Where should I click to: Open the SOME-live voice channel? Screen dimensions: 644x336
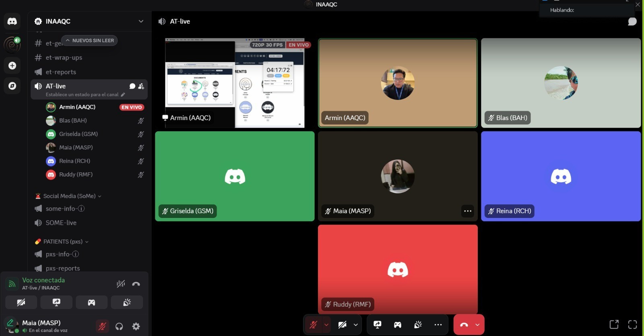[61, 223]
